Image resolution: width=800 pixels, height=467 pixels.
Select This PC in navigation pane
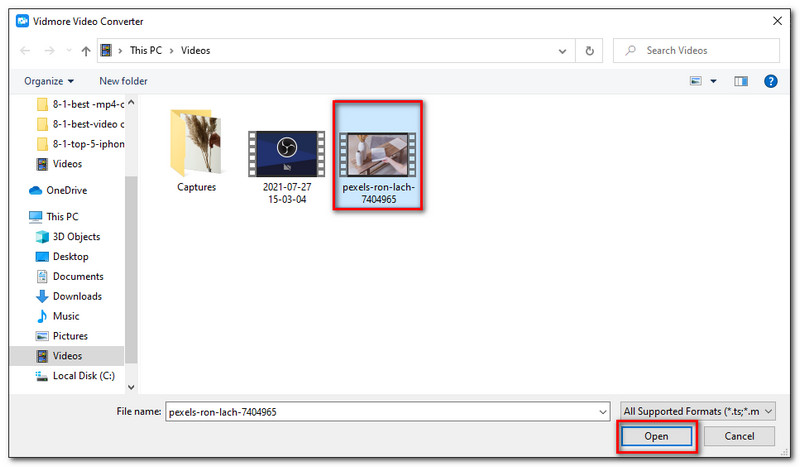coord(54,217)
